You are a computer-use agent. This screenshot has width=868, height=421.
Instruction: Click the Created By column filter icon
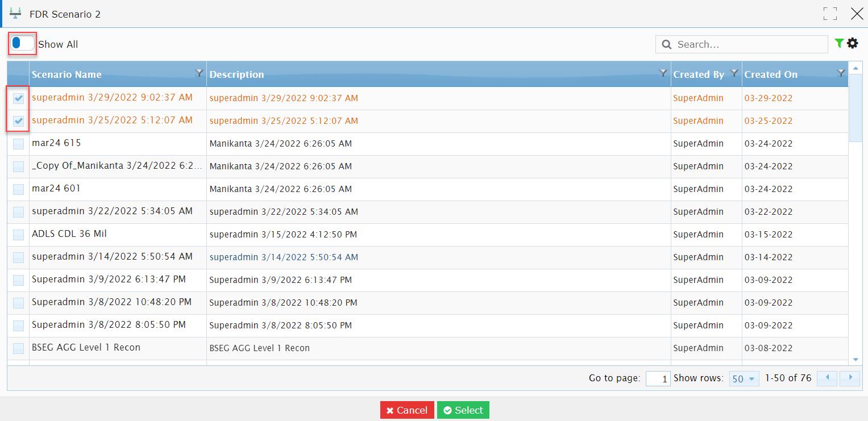734,73
